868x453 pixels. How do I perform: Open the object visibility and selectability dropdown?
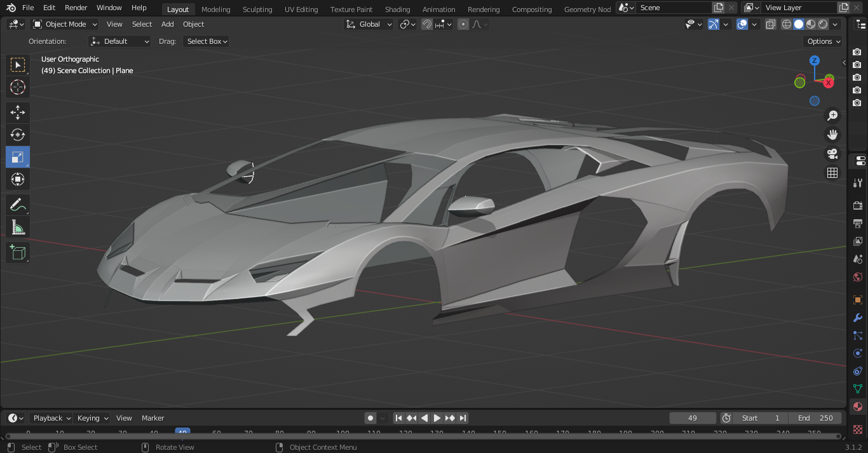694,24
